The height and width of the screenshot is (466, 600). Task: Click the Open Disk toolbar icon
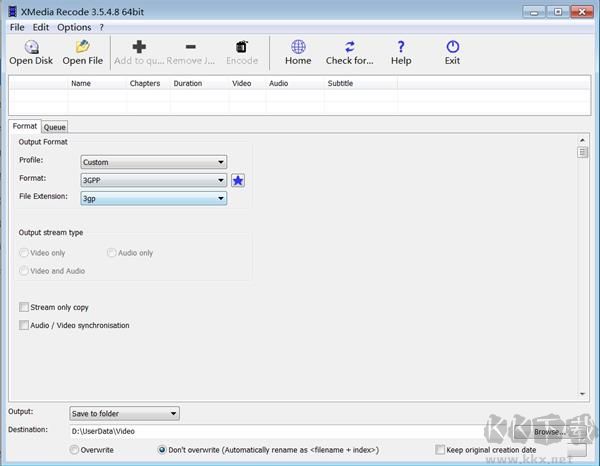pos(31,47)
